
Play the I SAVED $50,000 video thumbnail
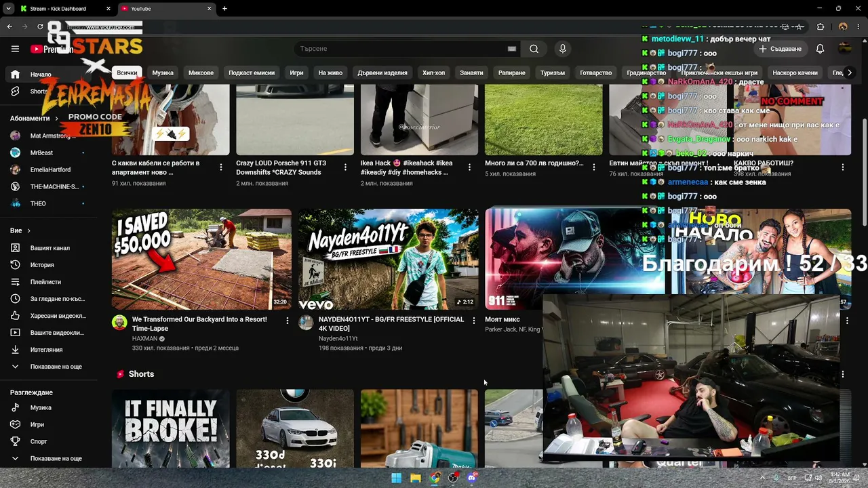click(201, 259)
